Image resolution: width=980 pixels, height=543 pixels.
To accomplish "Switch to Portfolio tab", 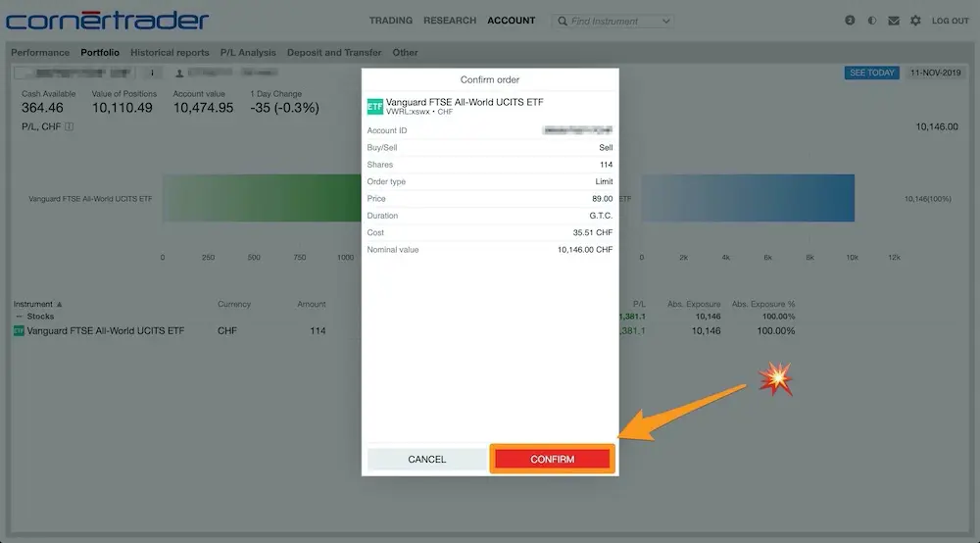I will pyautogui.click(x=100, y=53).
